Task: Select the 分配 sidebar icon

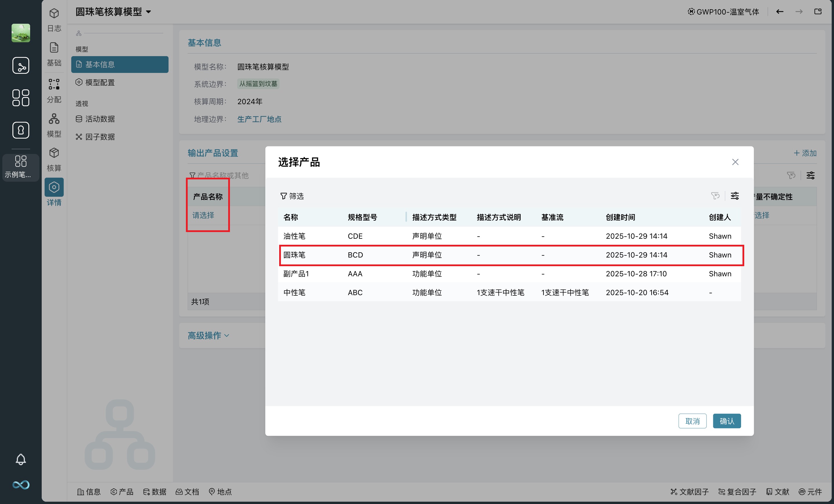Action: click(54, 90)
